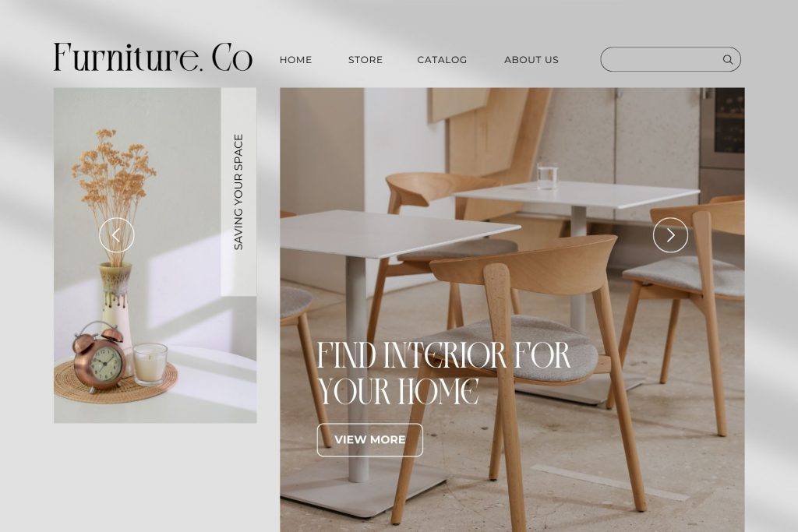Focus the rounded search input field

click(x=670, y=59)
